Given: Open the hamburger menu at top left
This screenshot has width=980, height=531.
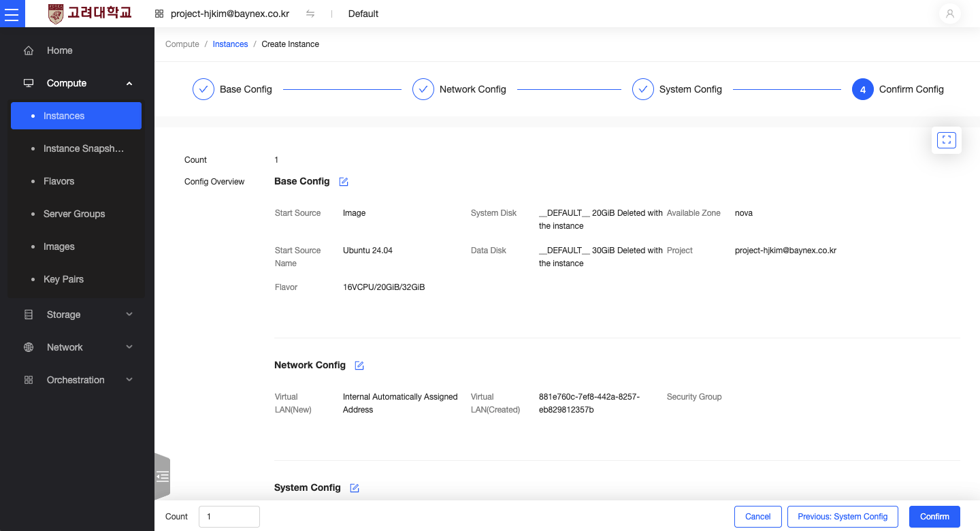Looking at the screenshot, I should [12, 14].
